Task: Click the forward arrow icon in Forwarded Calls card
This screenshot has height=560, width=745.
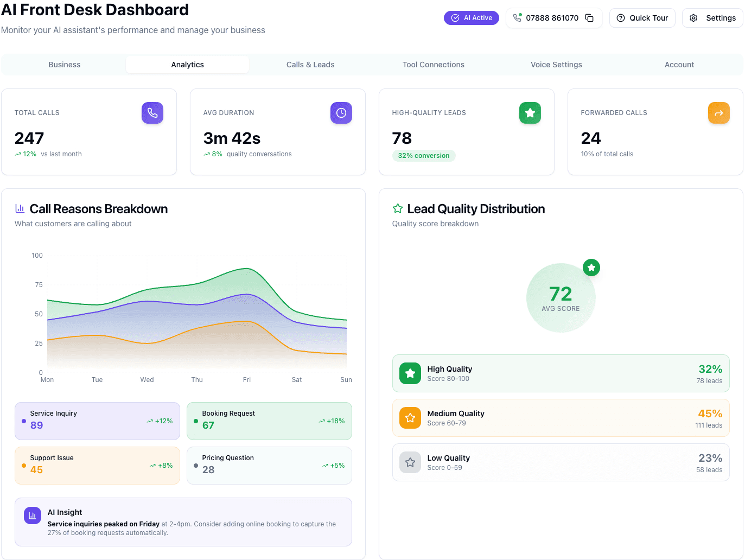Action: [719, 113]
